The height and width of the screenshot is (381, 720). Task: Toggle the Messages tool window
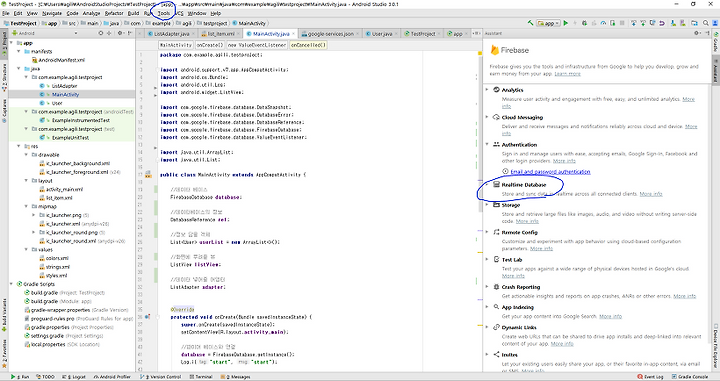point(236,377)
